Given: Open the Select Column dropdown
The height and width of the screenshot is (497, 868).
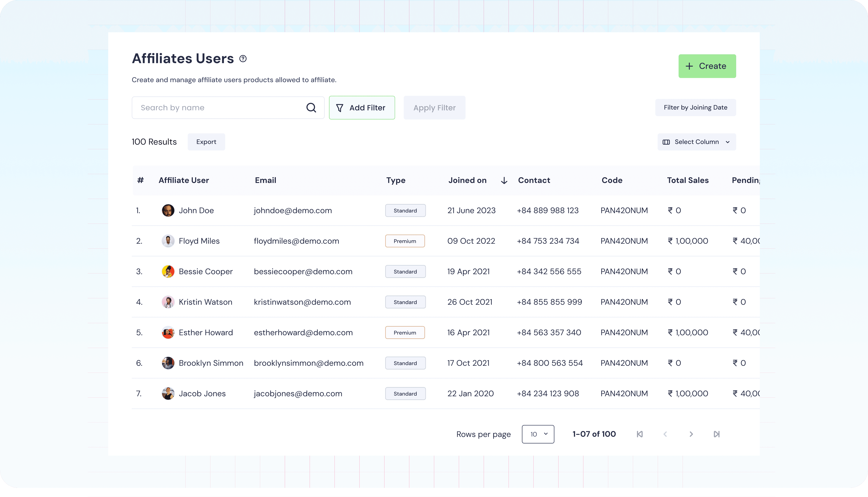Looking at the screenshot, I should [697, 142].
